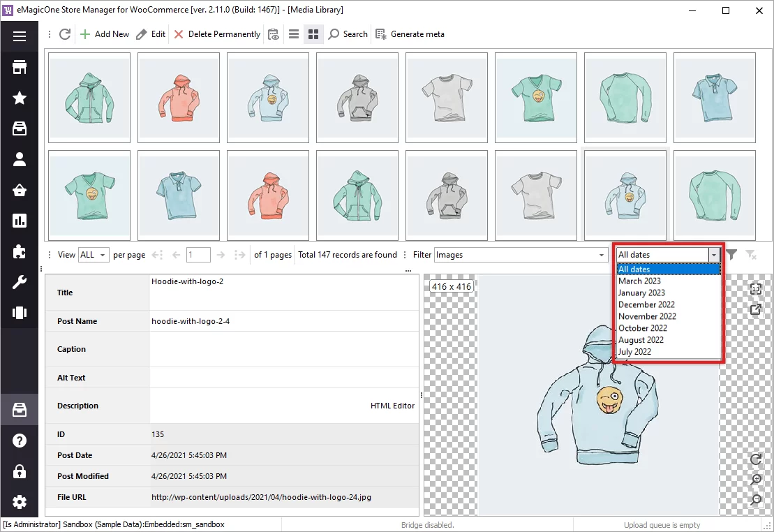Click the apply filter funnel icon
Image resolution: width=774 pixels, height=532 pixels.
point(731,255)
